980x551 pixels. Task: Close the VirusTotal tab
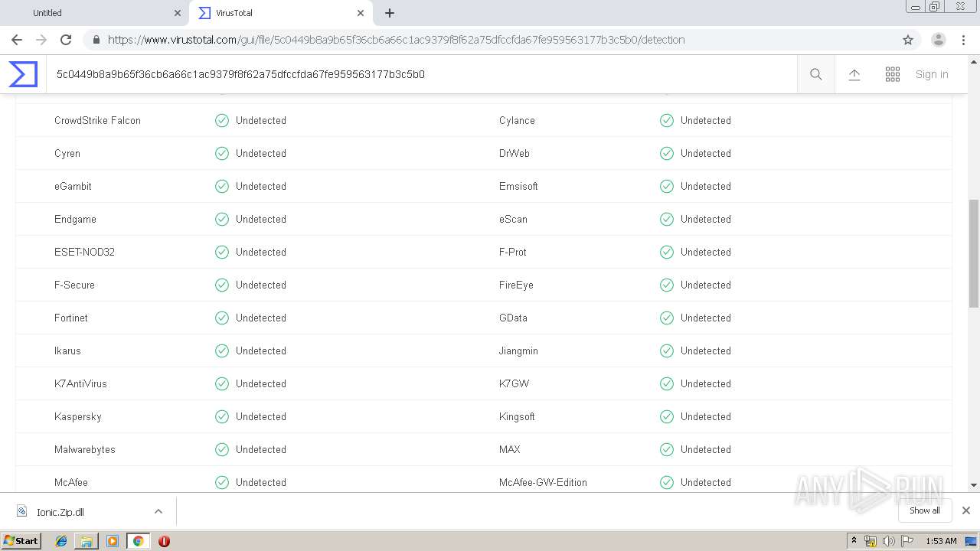pos(361,13)
